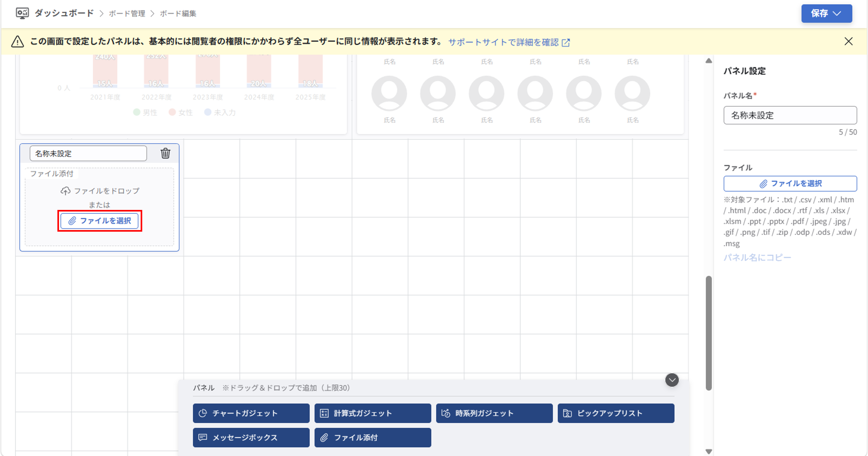Edit the パネル名 input field in settings
This screenshot has width=868, height=456.
790,115
